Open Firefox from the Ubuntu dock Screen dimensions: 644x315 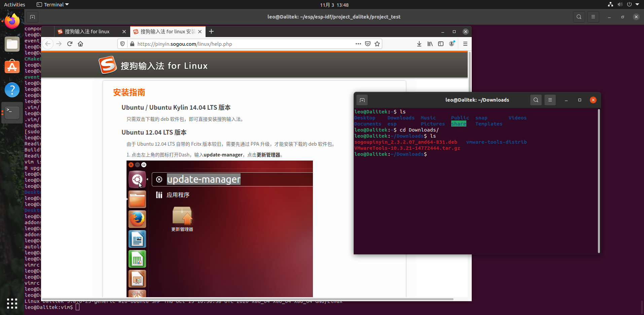click(12, 21)
